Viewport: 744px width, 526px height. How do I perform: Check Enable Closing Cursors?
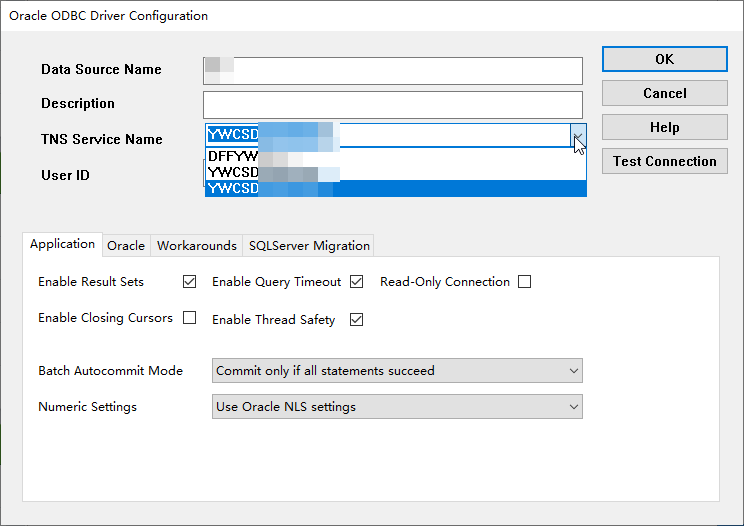click(189, 317)
